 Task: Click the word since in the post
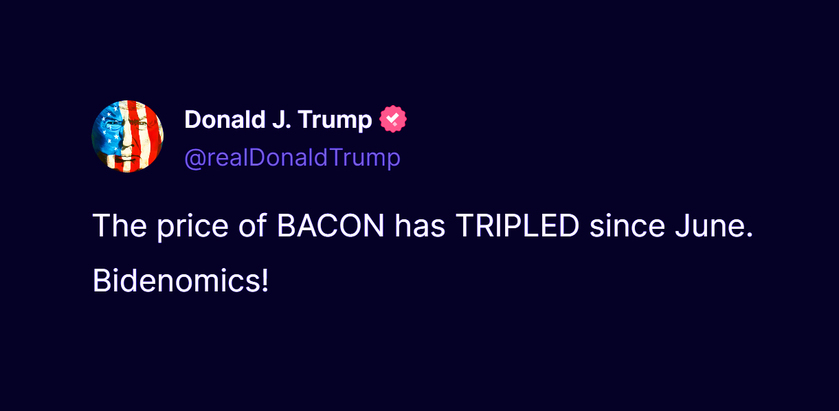(x=623, y=226)
